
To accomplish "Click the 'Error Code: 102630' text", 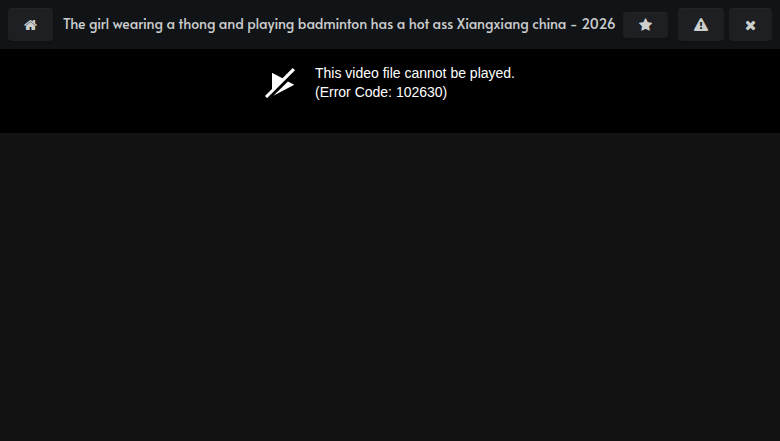I will [381, 92].
